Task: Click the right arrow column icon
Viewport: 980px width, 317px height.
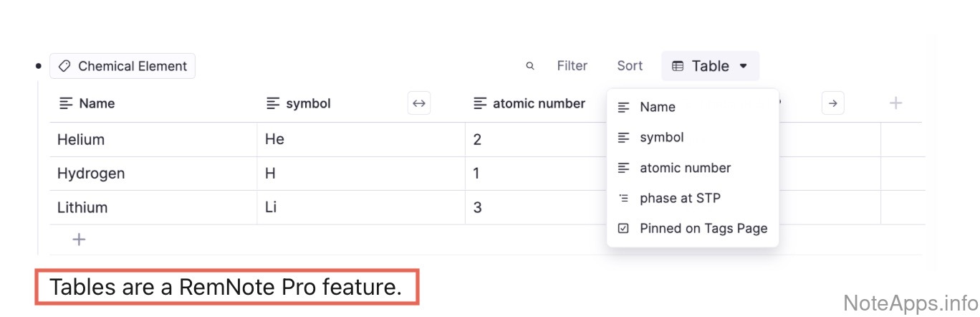Action: 832,103
